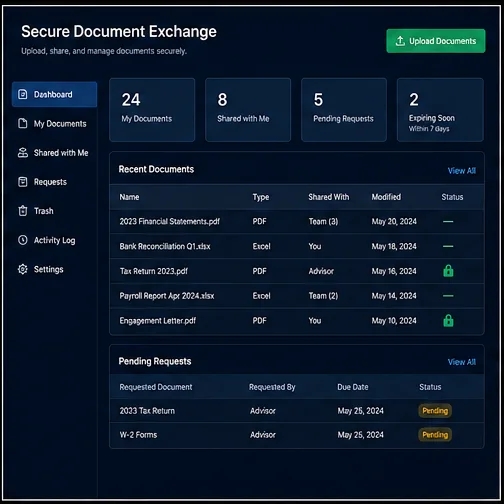The height and width of the screenshot is (504, 504).
Task: Open the Activity Log page
Action: (x=54, y=240)
